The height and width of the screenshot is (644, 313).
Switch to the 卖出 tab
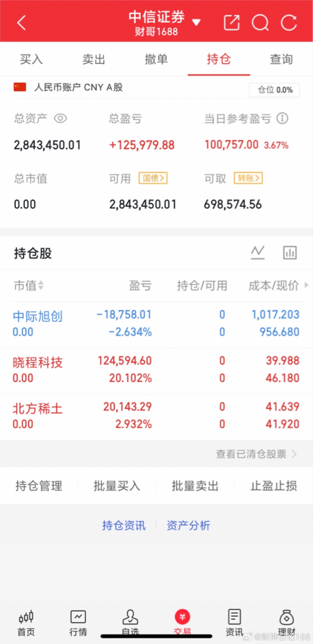pyautogui.click(x=94, y=59)
